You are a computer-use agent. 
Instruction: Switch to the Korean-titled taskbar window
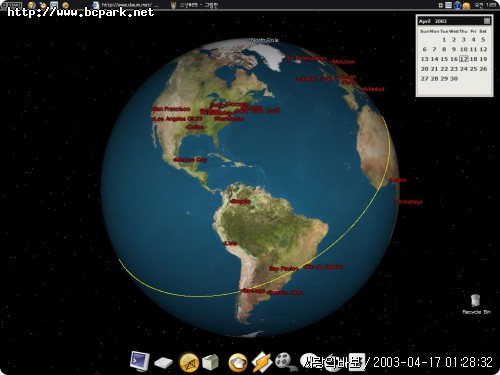tap(194, 5)
